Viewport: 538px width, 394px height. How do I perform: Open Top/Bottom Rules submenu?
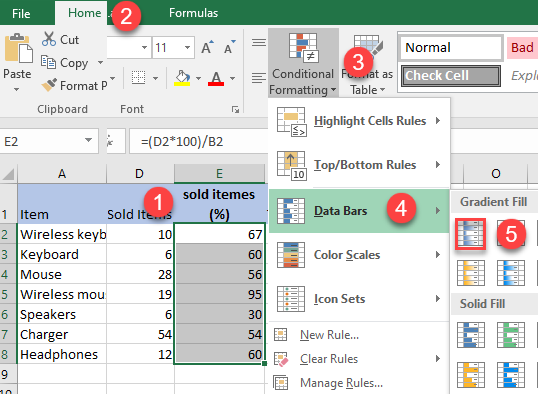click(359, 165)
